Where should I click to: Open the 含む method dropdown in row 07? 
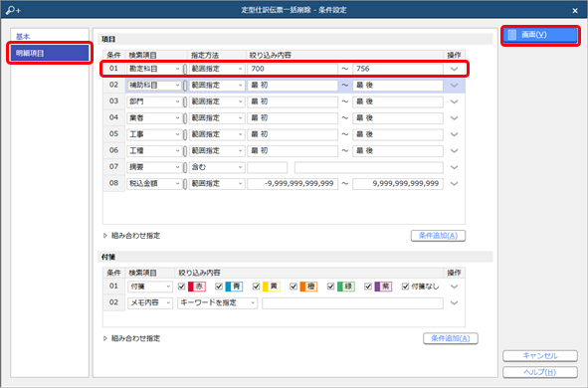217,167
